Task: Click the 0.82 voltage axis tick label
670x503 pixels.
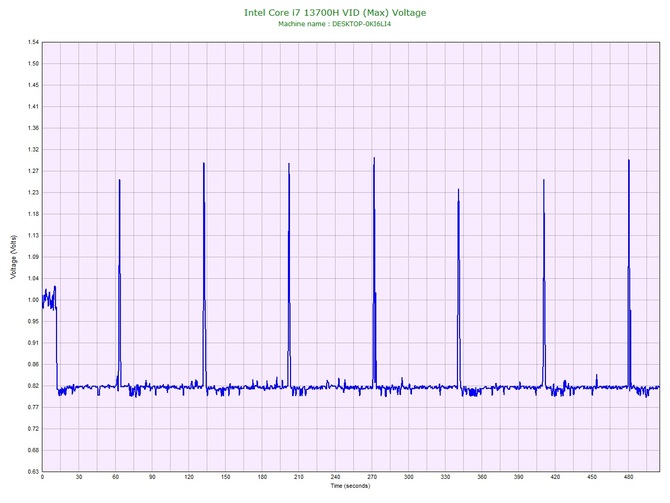Action: [33, 386]
